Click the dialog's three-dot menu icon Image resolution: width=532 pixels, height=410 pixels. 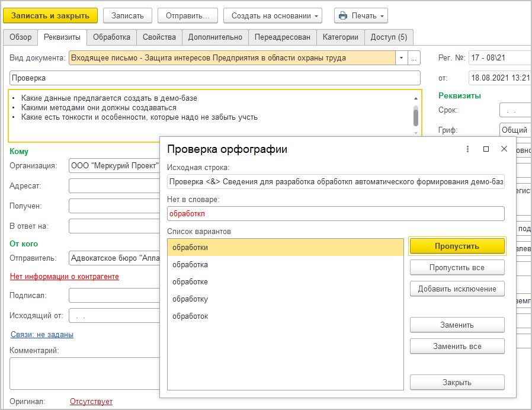467,149
